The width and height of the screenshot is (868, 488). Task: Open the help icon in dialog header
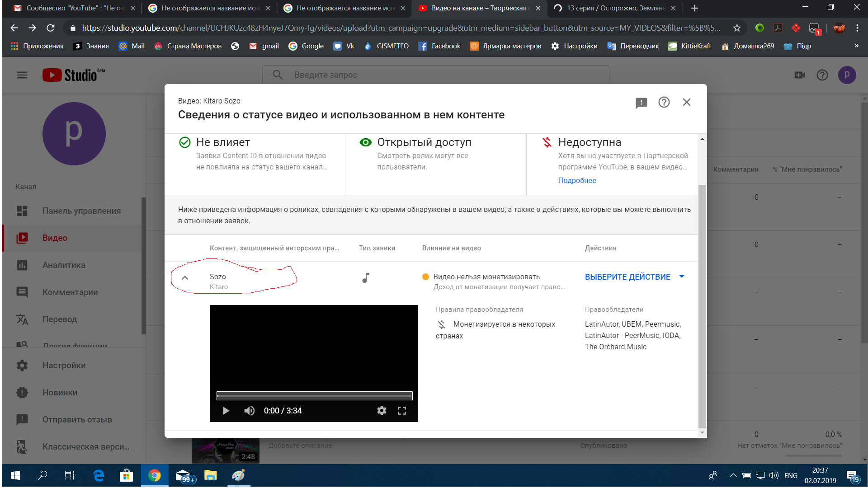(x=664, y=103)
